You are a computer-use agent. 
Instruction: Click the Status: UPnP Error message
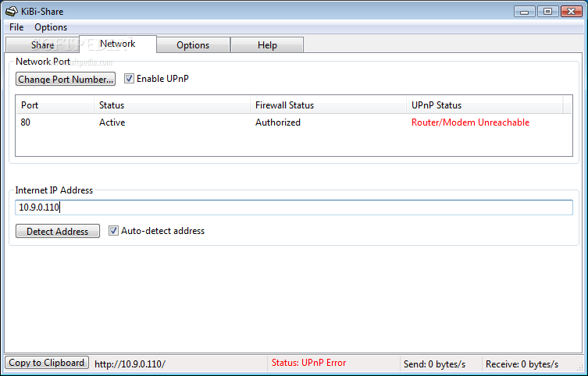[308, 363]
